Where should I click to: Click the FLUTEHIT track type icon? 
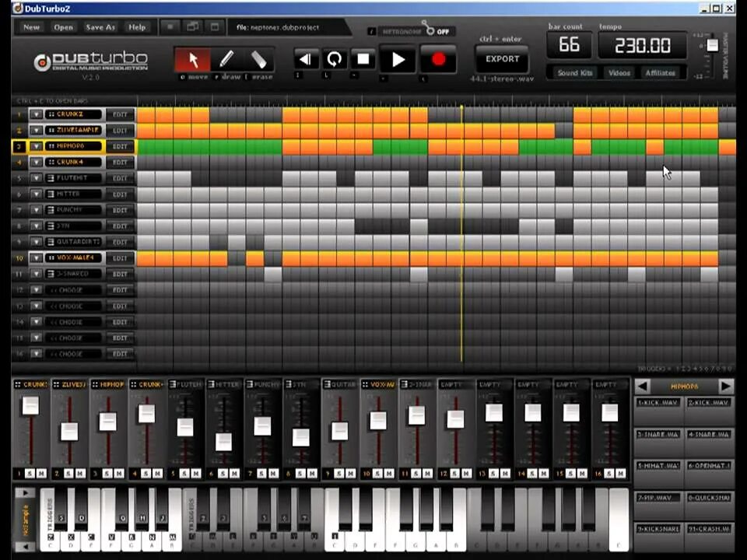[x=51, y=178]
